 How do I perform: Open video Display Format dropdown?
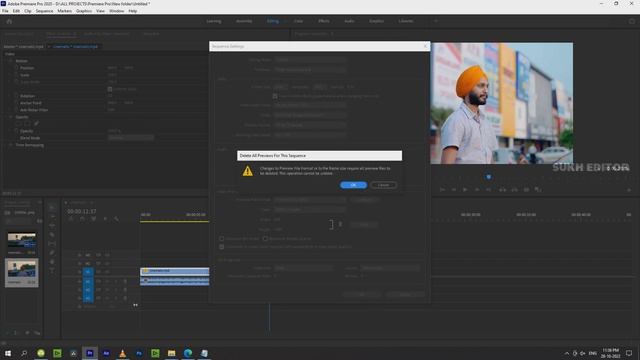pos(310,125)
